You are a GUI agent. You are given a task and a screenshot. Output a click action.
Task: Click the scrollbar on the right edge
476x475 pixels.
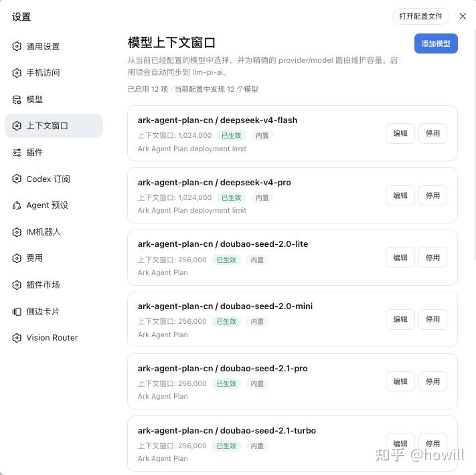(474, 144)
